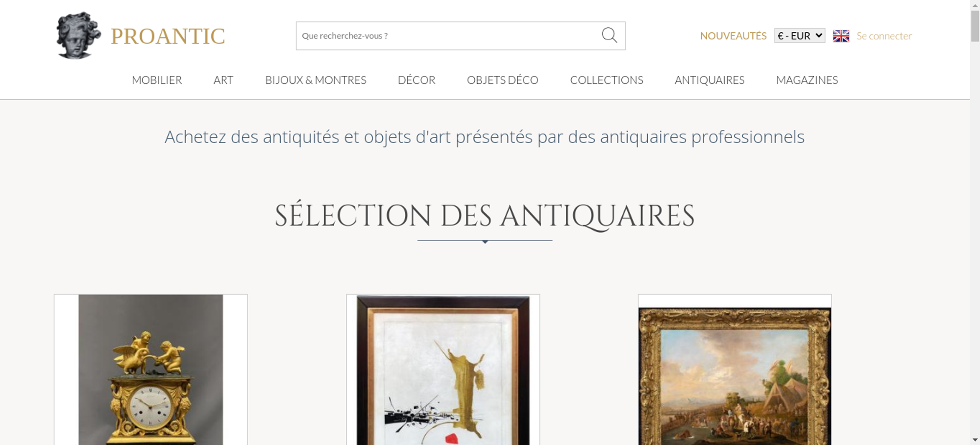The width and height of the screenshot is (980, 445).
Task: Go to the Antiquaires section
Action: (x=710, y=80)
